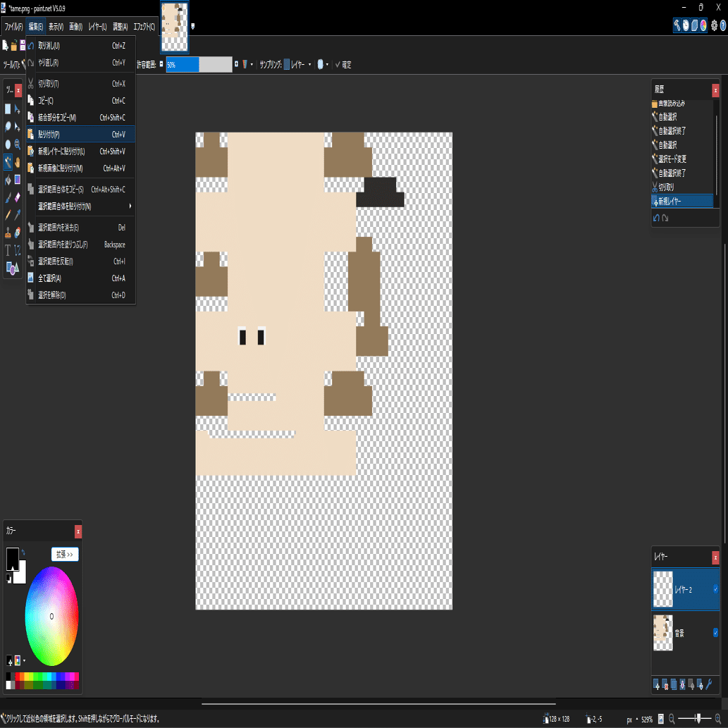Open the ファイル menu

pos(13,27)
